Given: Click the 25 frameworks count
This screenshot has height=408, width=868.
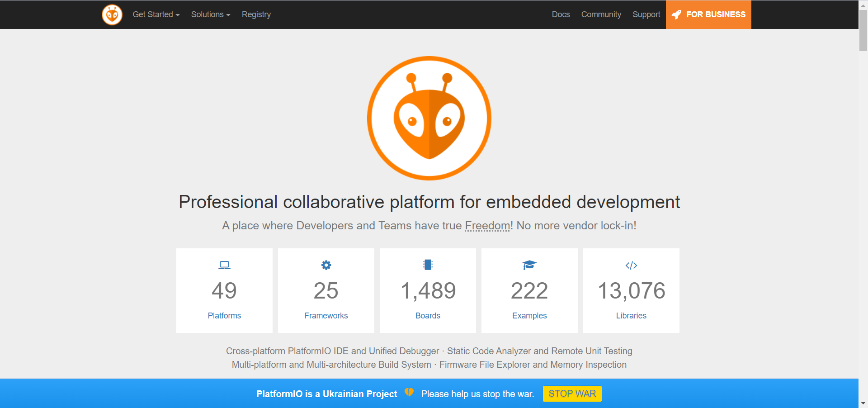Looking at the screenshot, I should click(x=326, y=290).
